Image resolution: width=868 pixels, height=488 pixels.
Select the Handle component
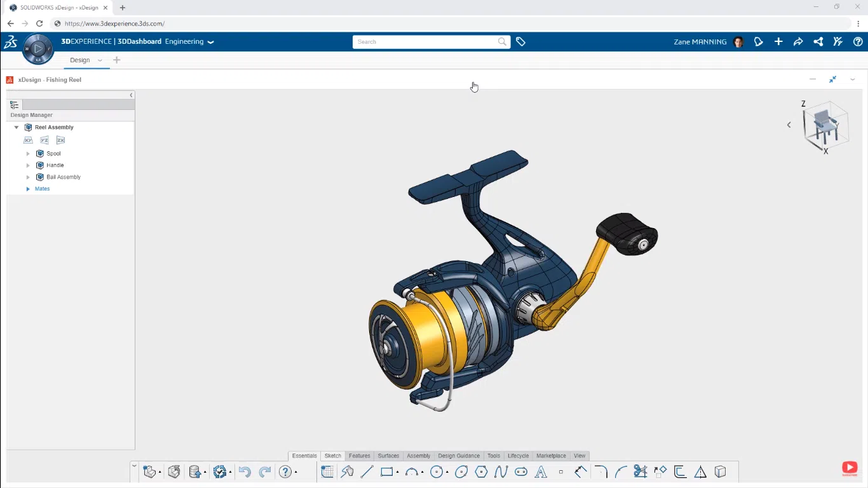pyautogui.click(x=53, y=165)
